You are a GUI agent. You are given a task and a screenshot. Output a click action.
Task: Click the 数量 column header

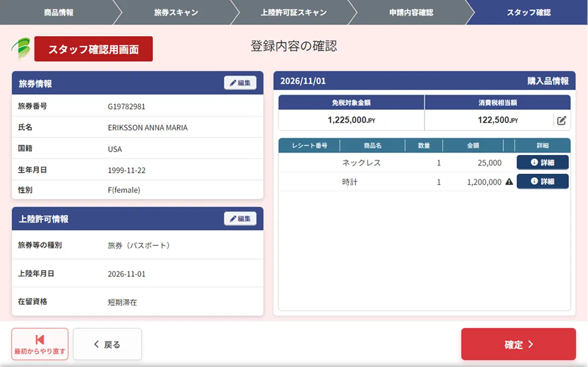pyautogui.click(x=423, y=145)
